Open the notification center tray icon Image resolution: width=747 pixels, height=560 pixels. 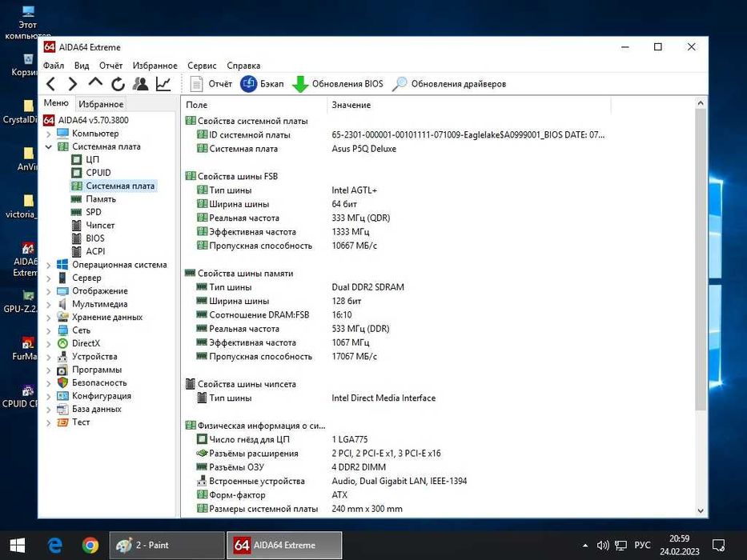point(718,546)
